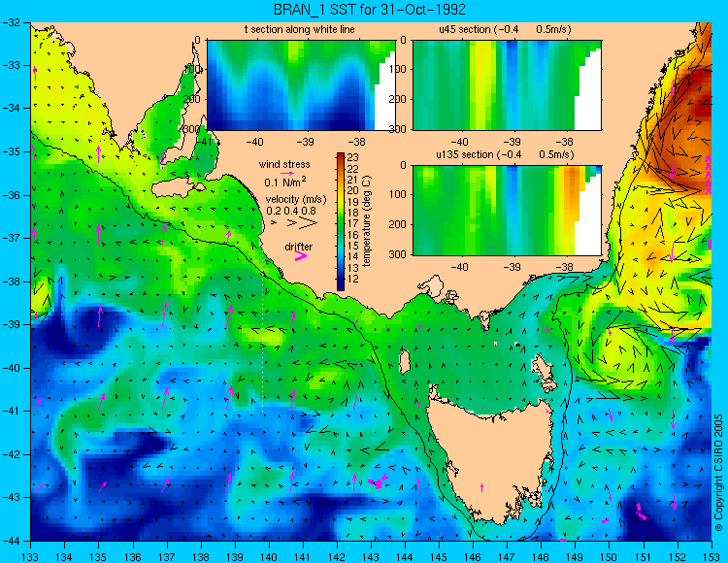Click the -41 label under the t section

[206, 141]
